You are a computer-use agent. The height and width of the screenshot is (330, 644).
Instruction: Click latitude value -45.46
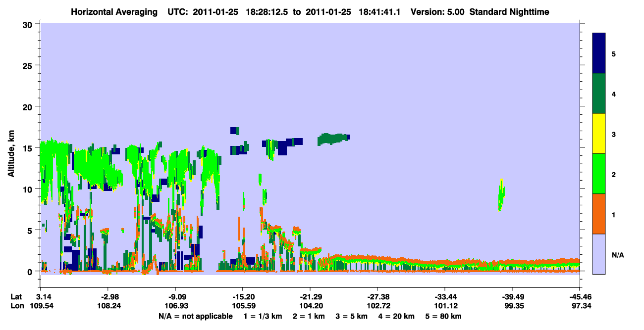(x=579, y=297)
